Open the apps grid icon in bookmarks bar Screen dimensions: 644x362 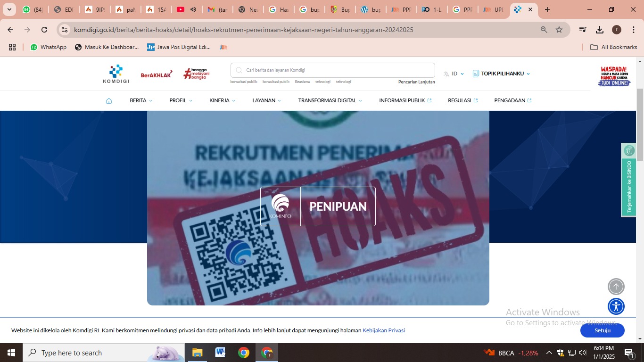12,47
